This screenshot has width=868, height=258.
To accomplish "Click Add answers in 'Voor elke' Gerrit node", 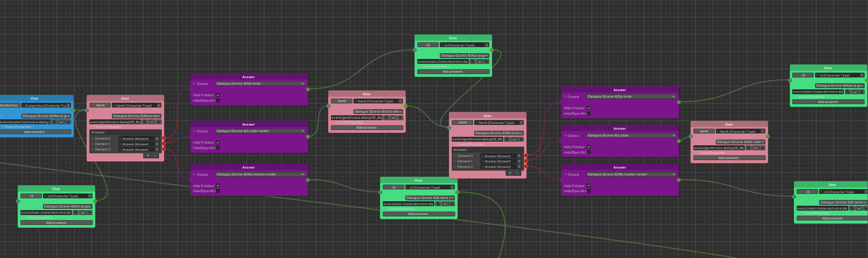I will (x=366, y=128).
